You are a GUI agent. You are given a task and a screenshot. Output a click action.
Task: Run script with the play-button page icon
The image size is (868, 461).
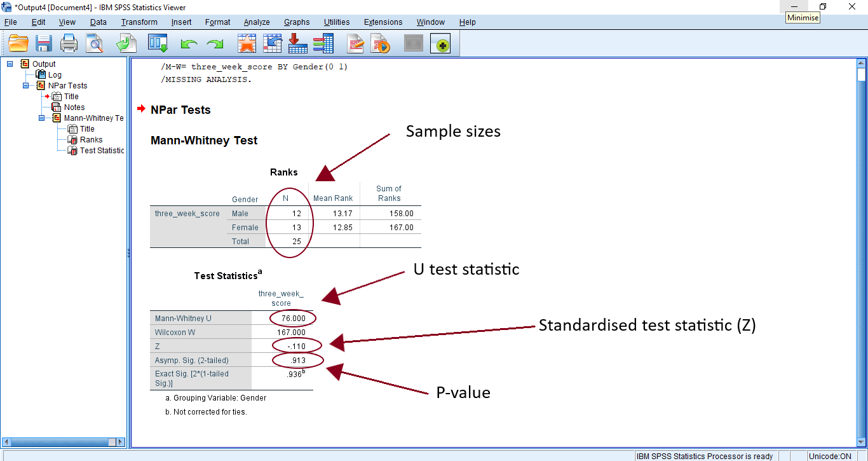coord(381,43)
